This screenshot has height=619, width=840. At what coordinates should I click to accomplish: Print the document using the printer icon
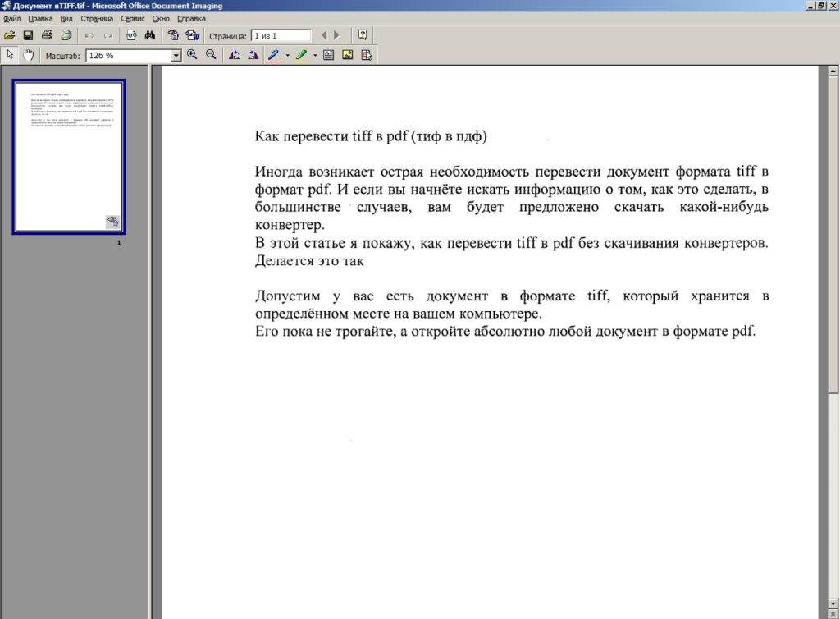[47, 35]
